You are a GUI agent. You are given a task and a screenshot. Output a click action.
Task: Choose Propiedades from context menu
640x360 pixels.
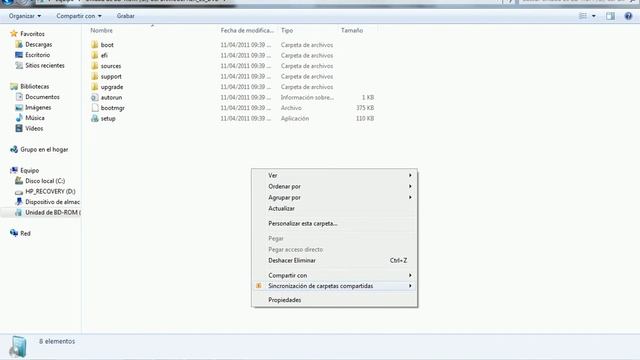coord(334,300)
